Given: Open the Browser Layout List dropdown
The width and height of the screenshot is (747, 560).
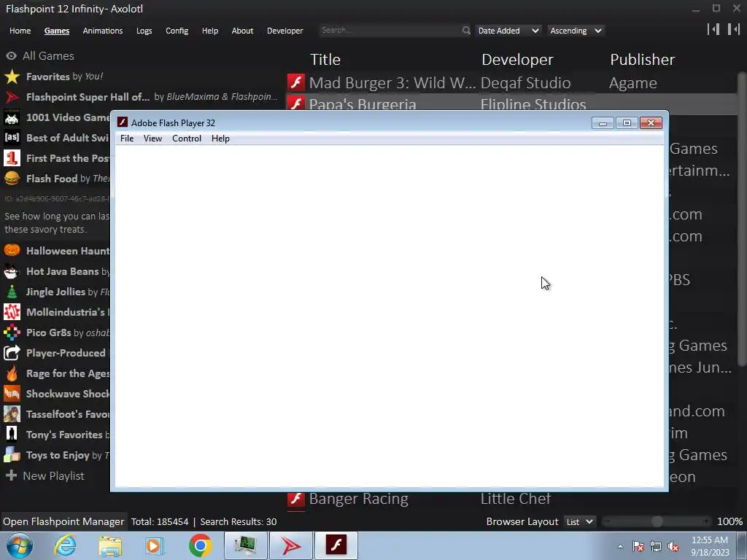Looking at the screenshot, I should pos(579,522).
